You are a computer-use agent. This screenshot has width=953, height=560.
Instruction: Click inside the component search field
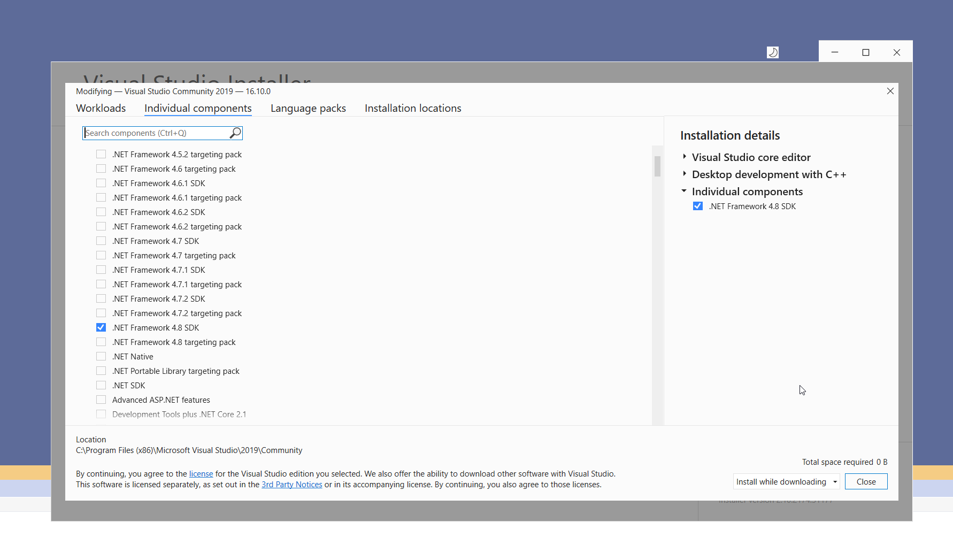pyautogui.click(x=155, y=133)
